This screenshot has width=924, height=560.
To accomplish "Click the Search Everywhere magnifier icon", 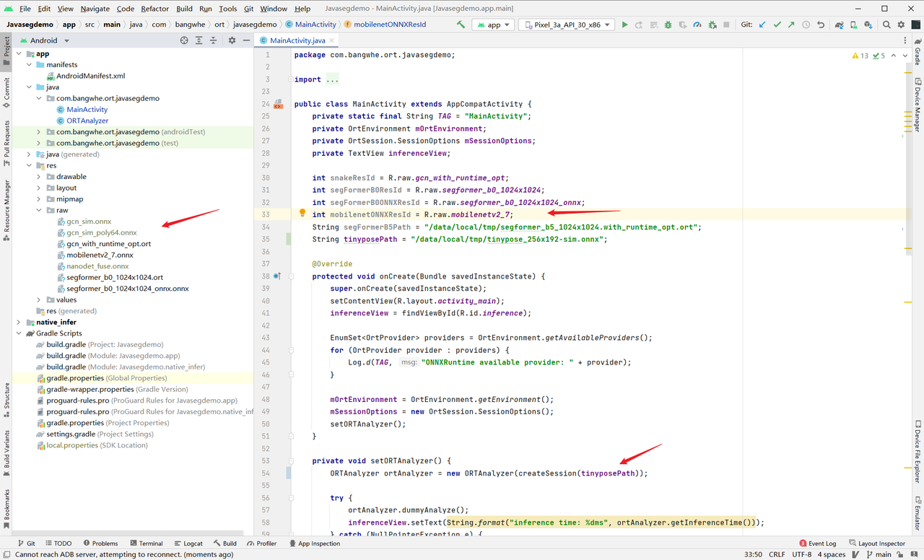I will (x=886, y=25).
